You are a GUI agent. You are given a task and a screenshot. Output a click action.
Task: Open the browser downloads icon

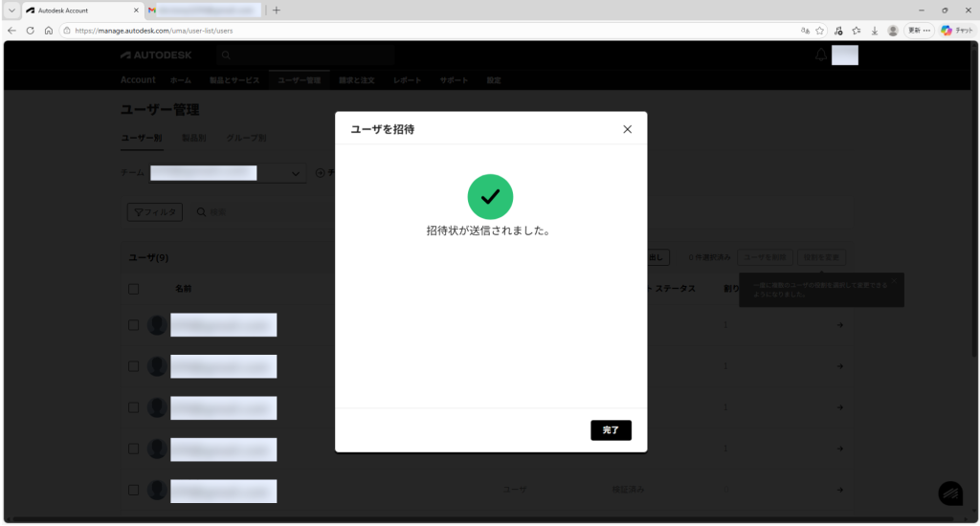point(874,31)
